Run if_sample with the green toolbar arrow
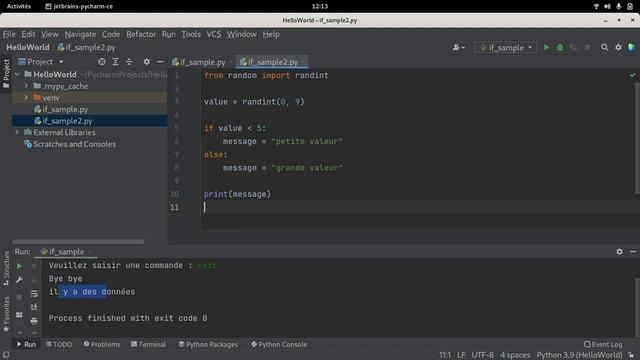Viewport: 640px width, 360px height. [546, 47]
